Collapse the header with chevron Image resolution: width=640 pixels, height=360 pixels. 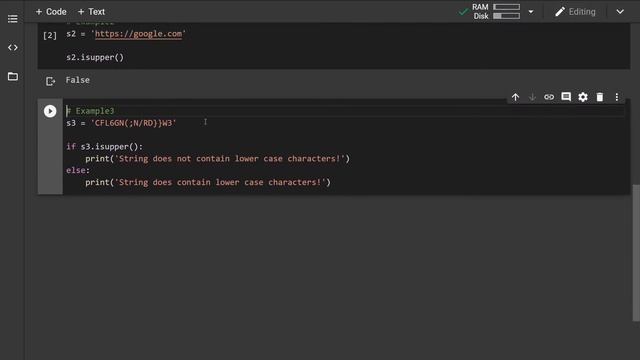[x=620, y=12]
